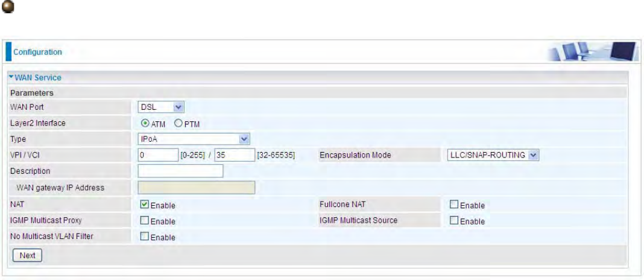
Task: Click the Description text field
Action: coord(180,171)
